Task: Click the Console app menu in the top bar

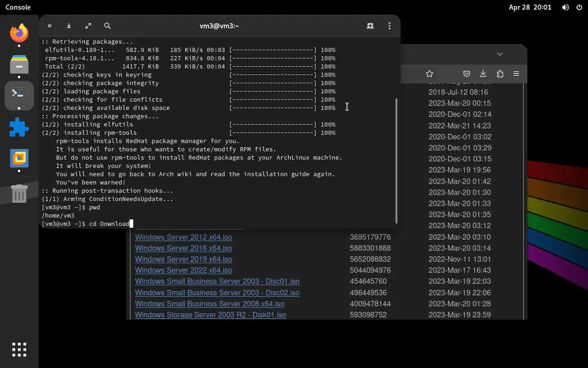Action: pos(18,7)
